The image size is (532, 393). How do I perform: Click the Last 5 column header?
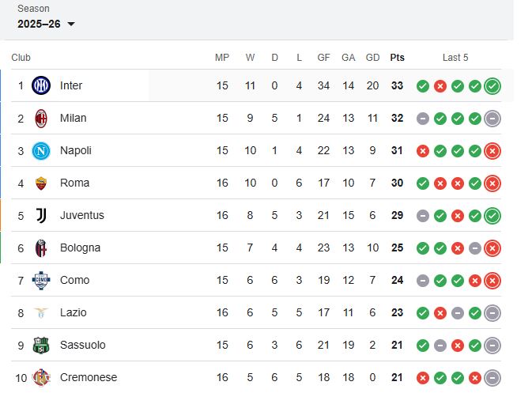click(x=455, y=58)
